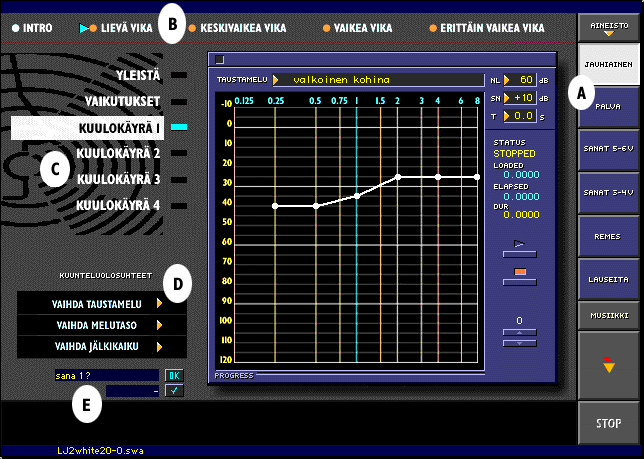Click the orange down arrow below Musiikki

tap(609, 366)
